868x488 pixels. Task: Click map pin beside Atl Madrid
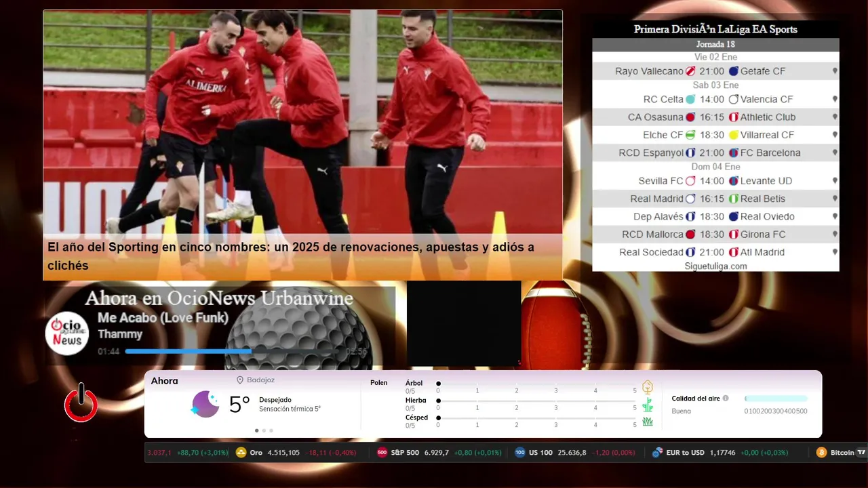(x=835, y=252)
